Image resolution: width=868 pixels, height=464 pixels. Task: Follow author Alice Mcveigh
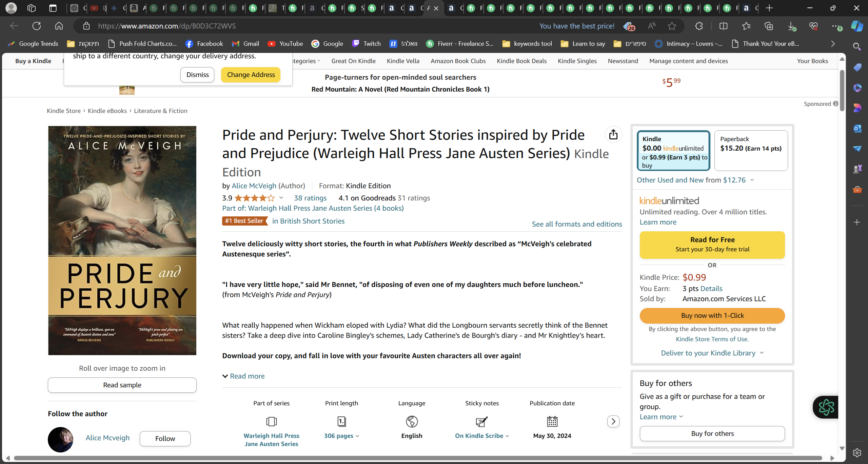tap(165, 439)
